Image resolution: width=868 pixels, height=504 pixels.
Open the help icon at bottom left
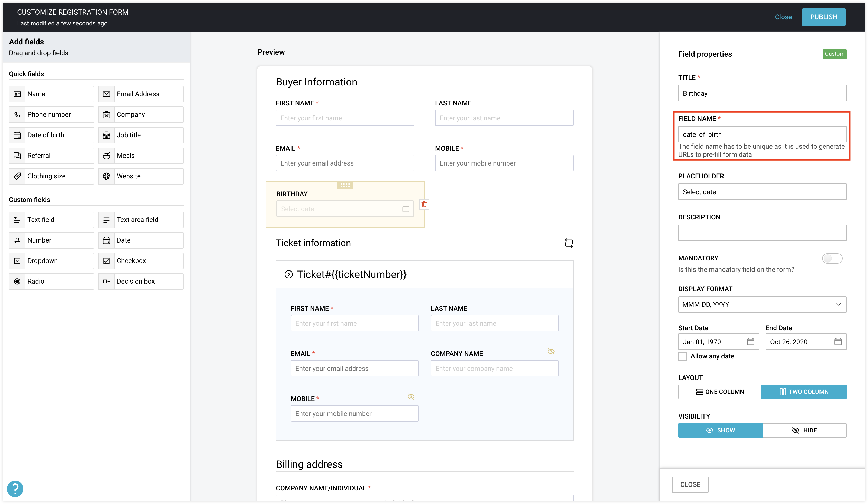coord(15,489)
